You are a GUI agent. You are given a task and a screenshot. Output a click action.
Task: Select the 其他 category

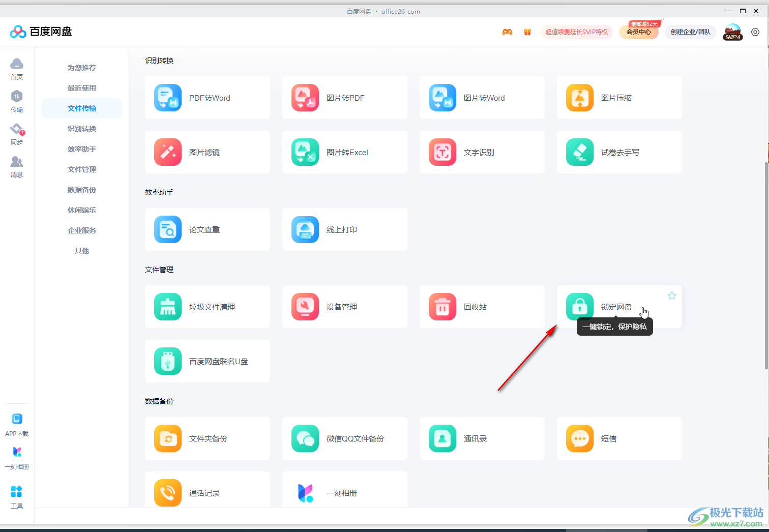coord(82,251)
